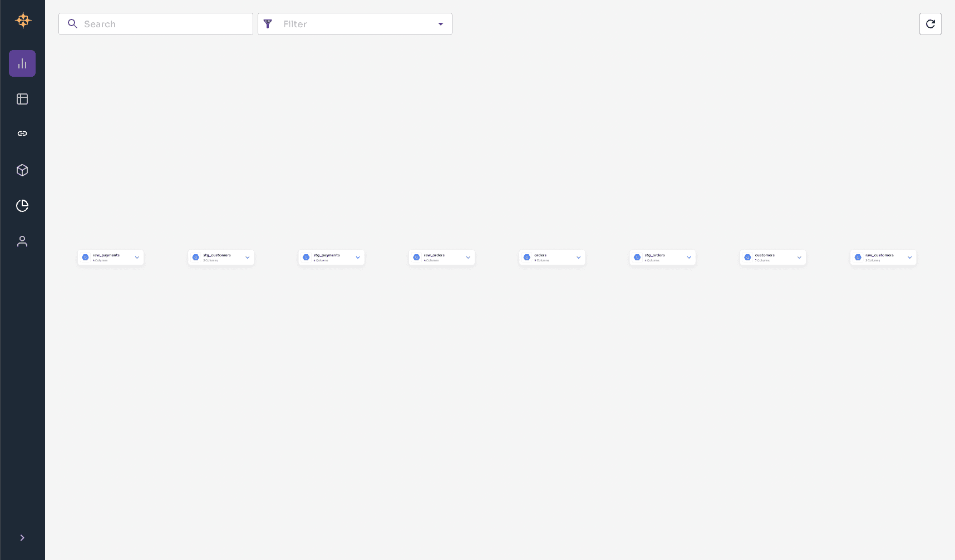955x560 pixels.
Task: Click the compass app logo in the sidebar
Action: click(x=22, y=20)
